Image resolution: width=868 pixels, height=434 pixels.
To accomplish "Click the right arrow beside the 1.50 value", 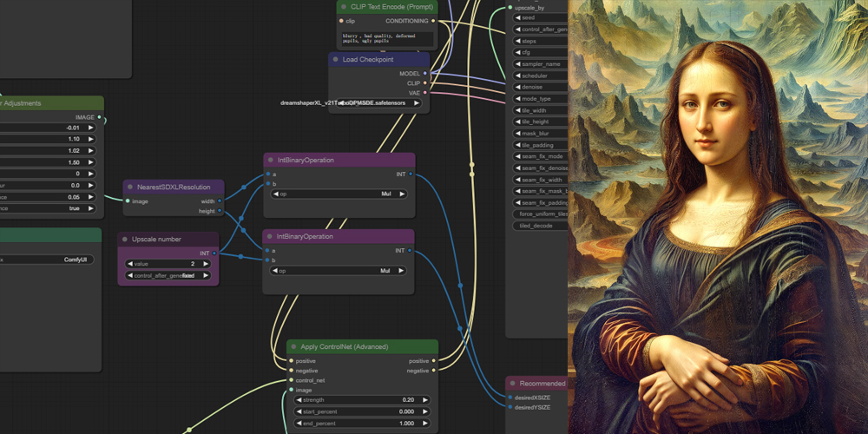I will click(x=91, y=162).
